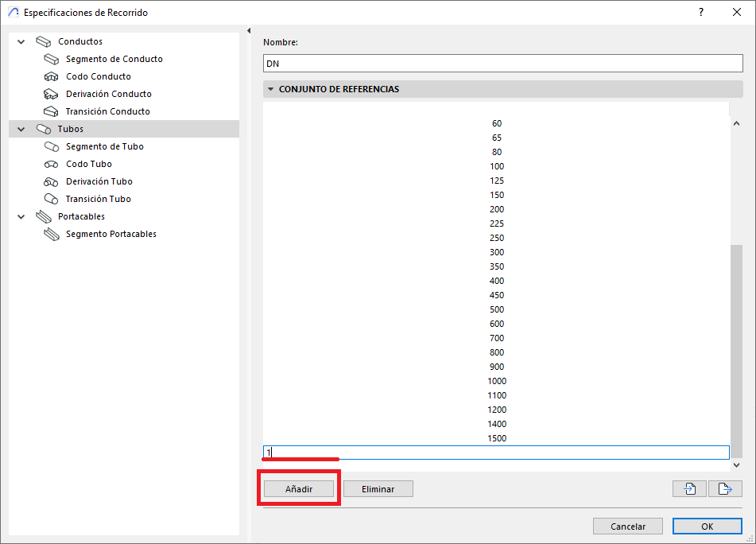Click the reference list scroll-up arrow
756x544 pixels.
736,124
